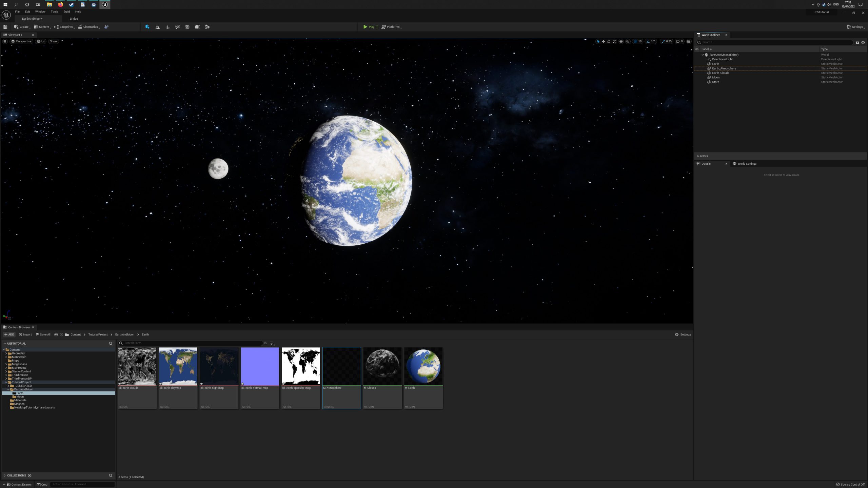Save the current level with the floppy disk icon
Viewport: 868px width, 488px height.
pyautogui.click(x=5, y=27)
